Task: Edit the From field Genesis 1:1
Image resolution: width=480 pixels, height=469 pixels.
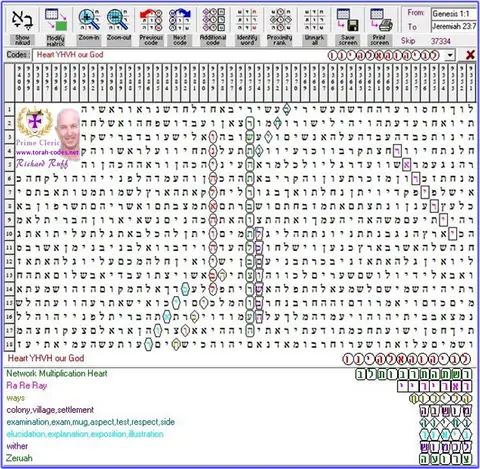Action: point(454,14)
